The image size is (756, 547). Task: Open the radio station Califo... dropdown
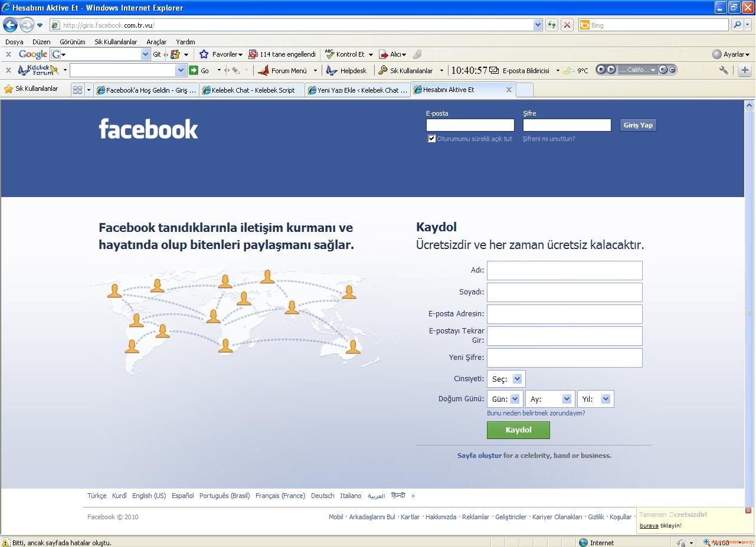[637, 70]
